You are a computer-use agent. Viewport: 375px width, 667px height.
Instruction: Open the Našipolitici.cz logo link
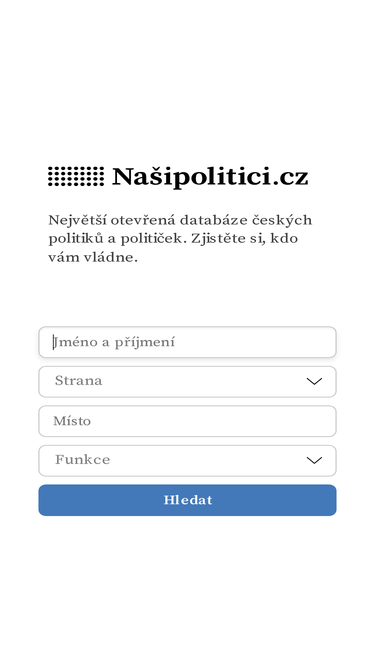coord(178,177)
